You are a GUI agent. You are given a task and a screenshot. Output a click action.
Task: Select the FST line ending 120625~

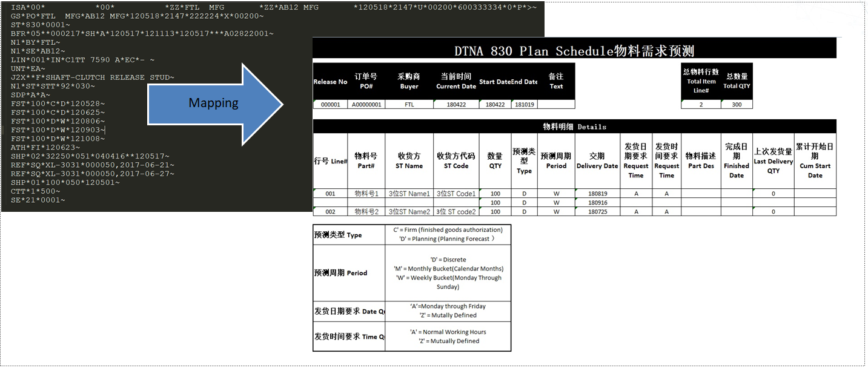click(x=58, y=113)
